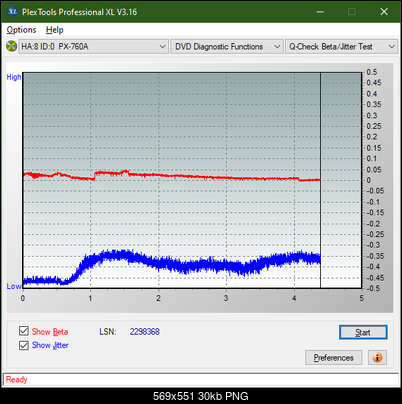Click the Start button
The height and width of the screenshot is (404, 402).
(363, 332)
